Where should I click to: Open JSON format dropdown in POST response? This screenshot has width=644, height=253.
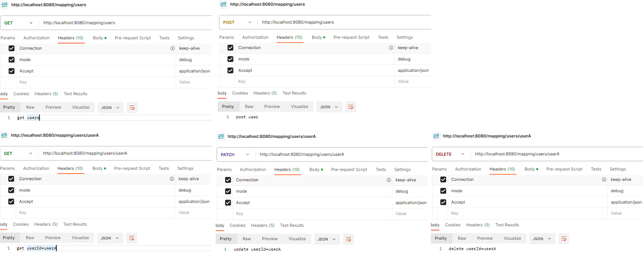[x=329, y=107]
